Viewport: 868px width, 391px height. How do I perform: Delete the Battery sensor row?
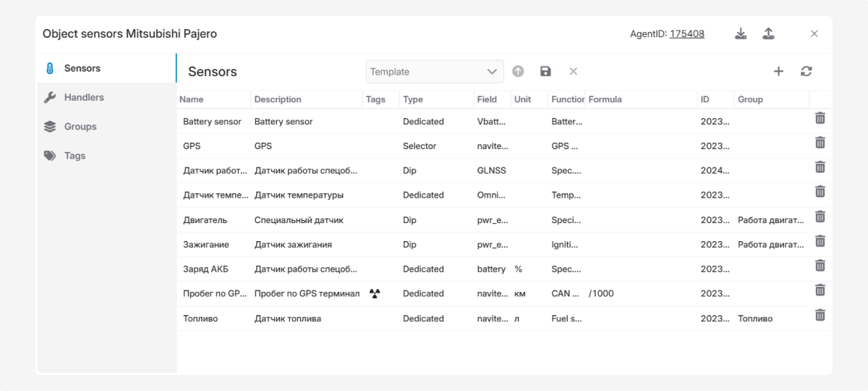(x=820, y=118)
